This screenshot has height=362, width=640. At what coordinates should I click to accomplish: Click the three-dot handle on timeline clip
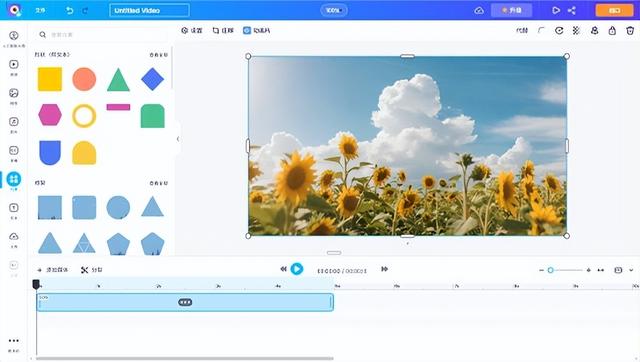[185, 302]
